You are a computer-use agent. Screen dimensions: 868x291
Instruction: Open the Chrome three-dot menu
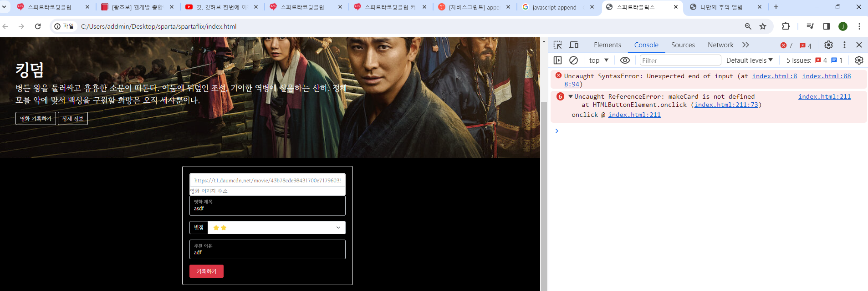tap(859, 26)
